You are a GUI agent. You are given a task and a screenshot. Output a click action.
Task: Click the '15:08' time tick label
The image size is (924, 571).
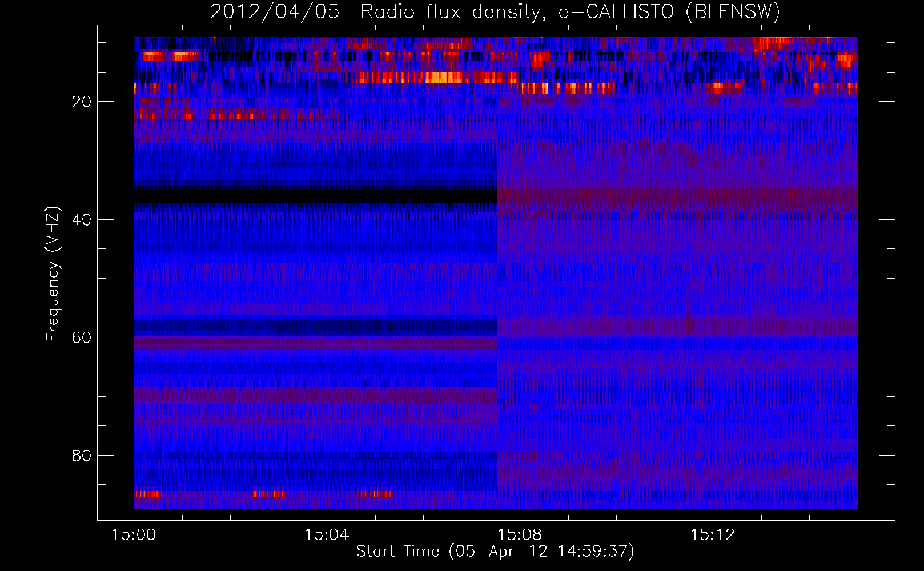tap(520, 535)
